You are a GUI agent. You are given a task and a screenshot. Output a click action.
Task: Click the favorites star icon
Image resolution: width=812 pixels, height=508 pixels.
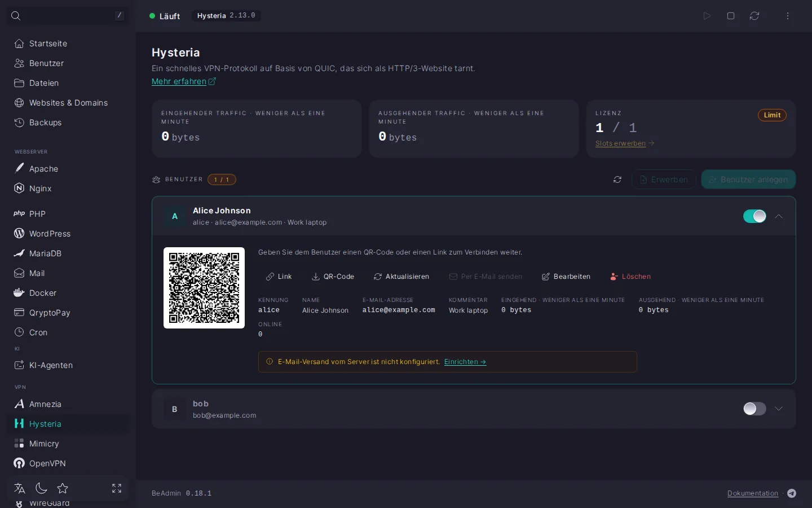(x=63, y=488)
